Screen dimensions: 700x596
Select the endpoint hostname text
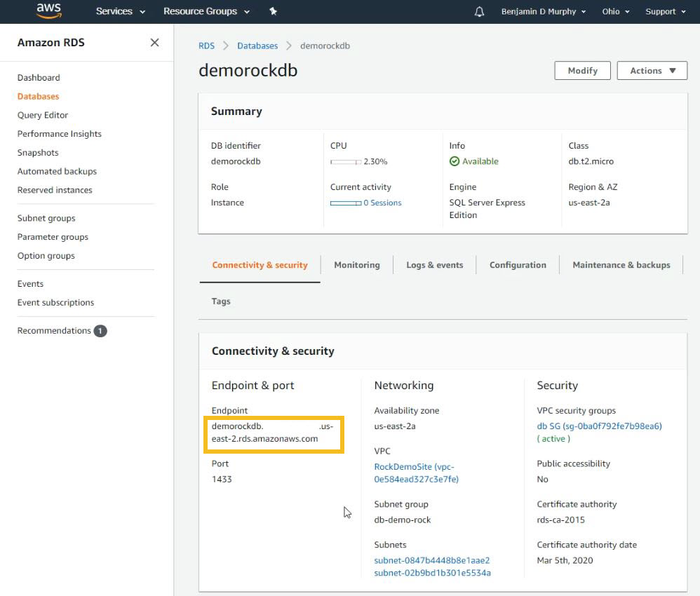click(272, 433)
